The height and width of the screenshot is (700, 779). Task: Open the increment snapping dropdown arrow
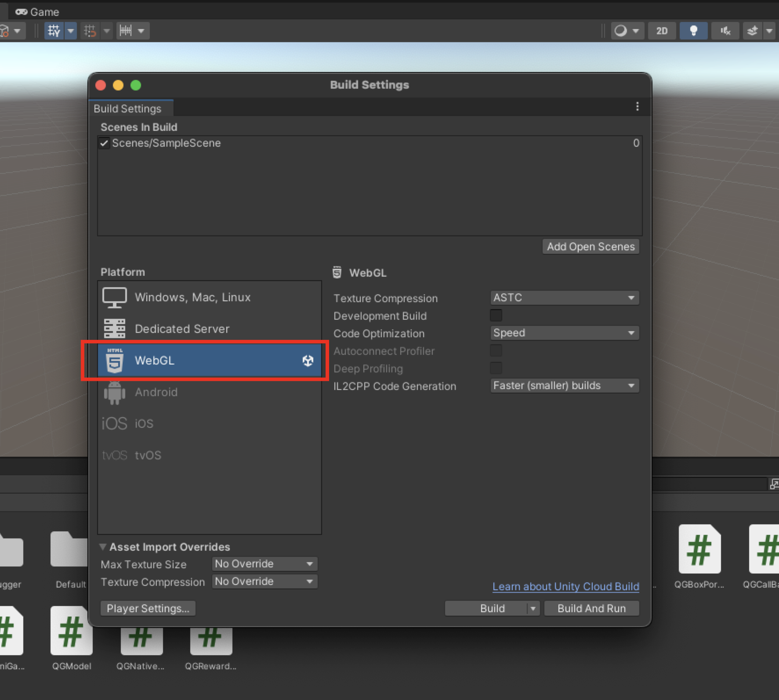(x=141, y=31)
